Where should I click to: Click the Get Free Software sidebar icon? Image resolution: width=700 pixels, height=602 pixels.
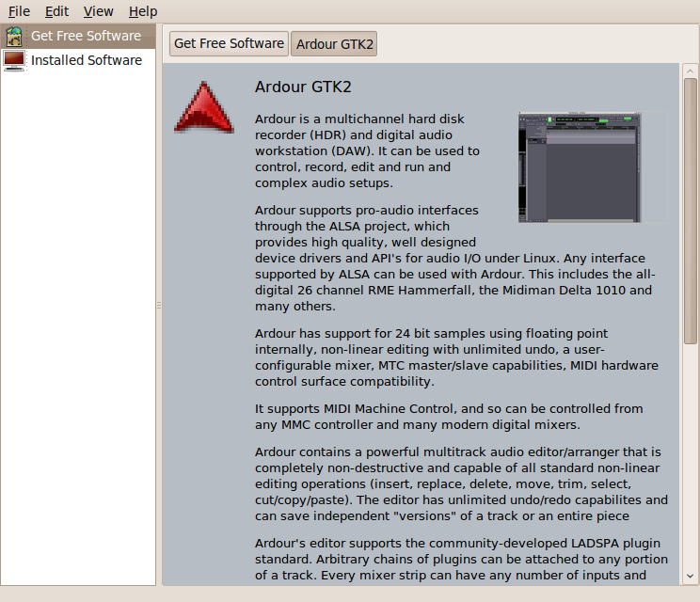pos(14,36)
